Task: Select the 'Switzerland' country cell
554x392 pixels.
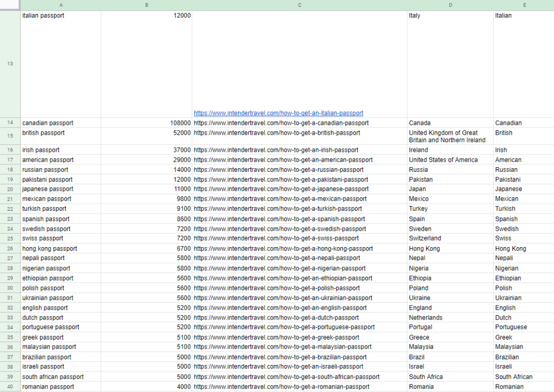Action: [450, 238]
